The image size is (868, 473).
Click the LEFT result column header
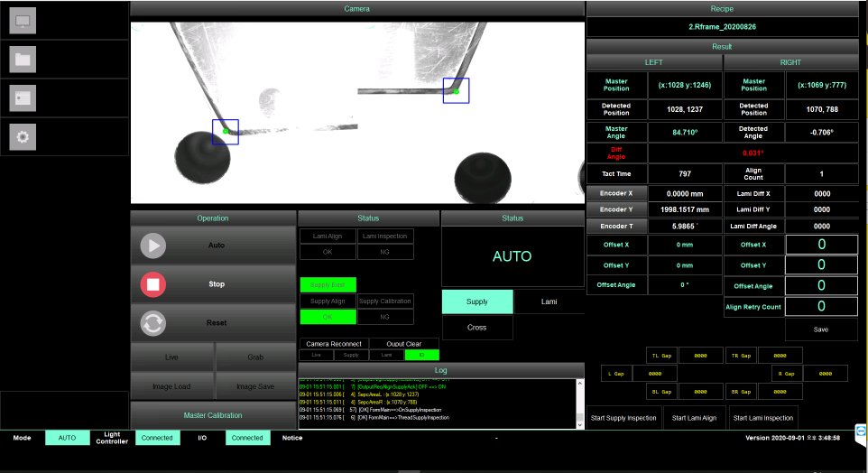(654, 62)
